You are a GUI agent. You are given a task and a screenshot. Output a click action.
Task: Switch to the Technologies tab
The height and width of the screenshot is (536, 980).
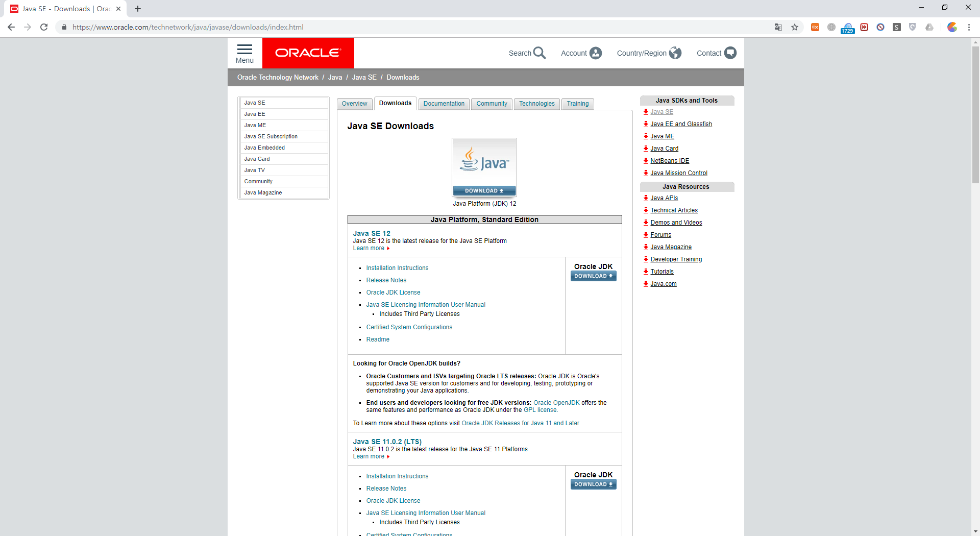536,104
